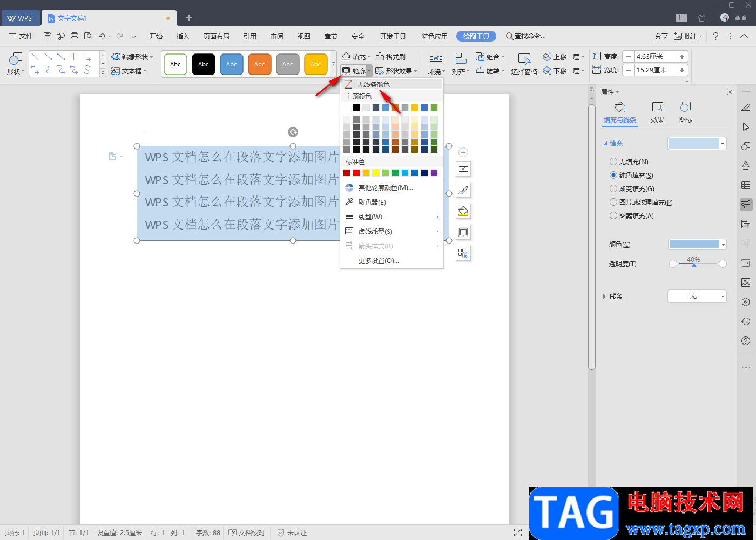Image resolution: width=756 pixels, height=540 pixels.
Task: Click the layout options floating icon beside shape
Action: click(x=463, y=169)
